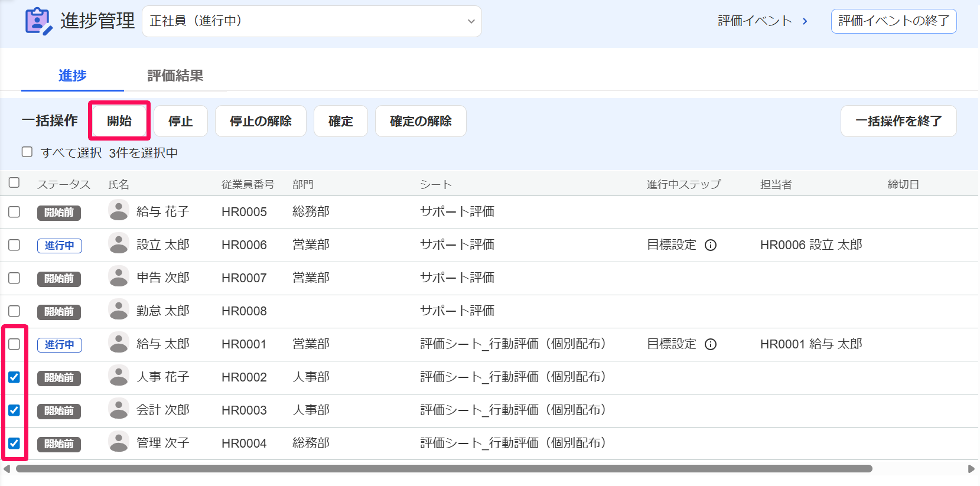Click the シート column header

436,185
